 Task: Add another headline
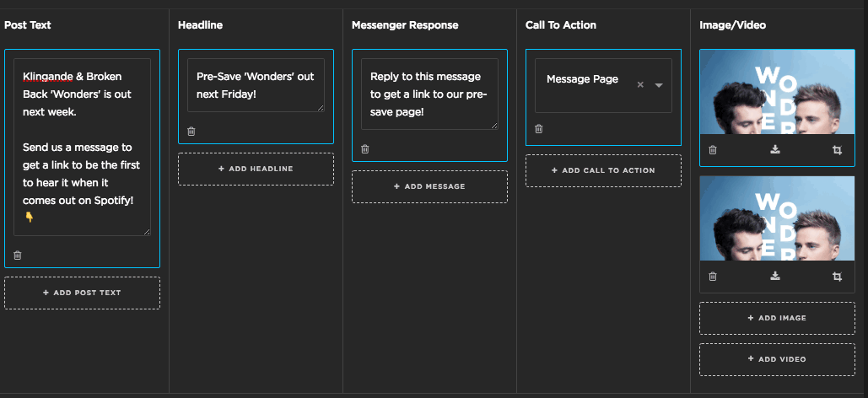tap(256, 169)
